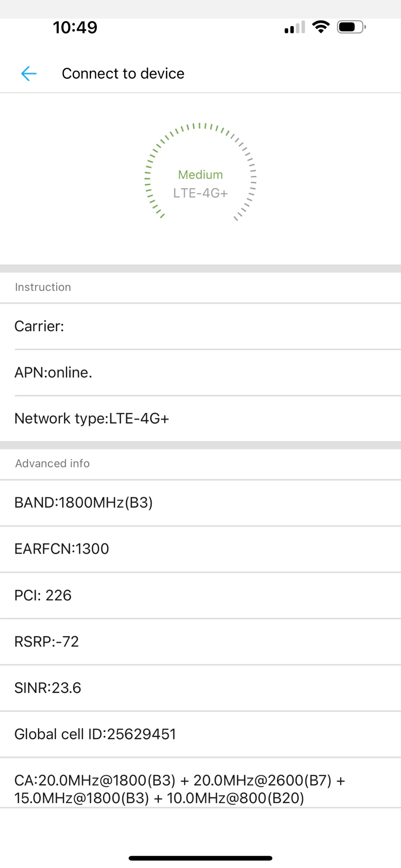Screen dimensions: 401x868
Task: Tap the Medium signal quality label
Action: (x=200, y=175)
